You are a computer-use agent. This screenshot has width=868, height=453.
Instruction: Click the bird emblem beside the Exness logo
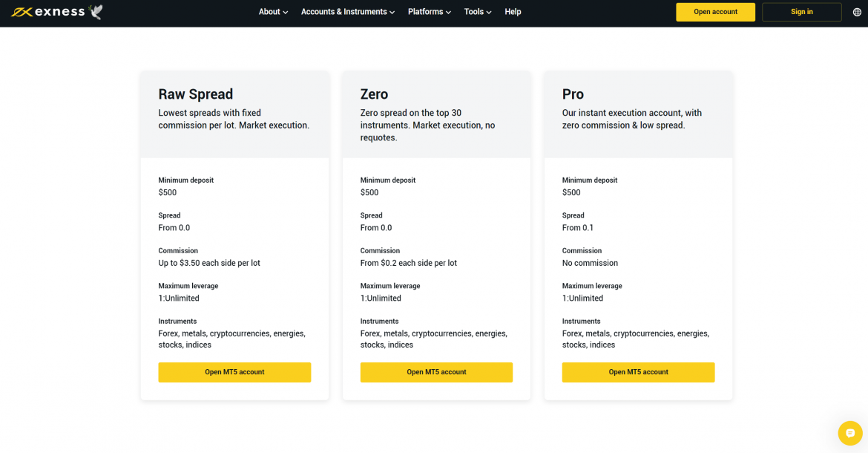96,12
